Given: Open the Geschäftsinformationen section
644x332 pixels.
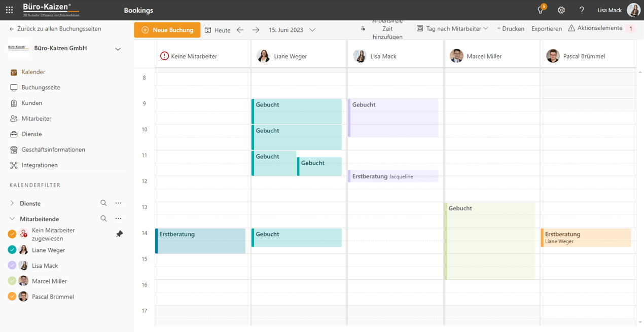Looking at the screenshot, I should [x=13, y=149].
